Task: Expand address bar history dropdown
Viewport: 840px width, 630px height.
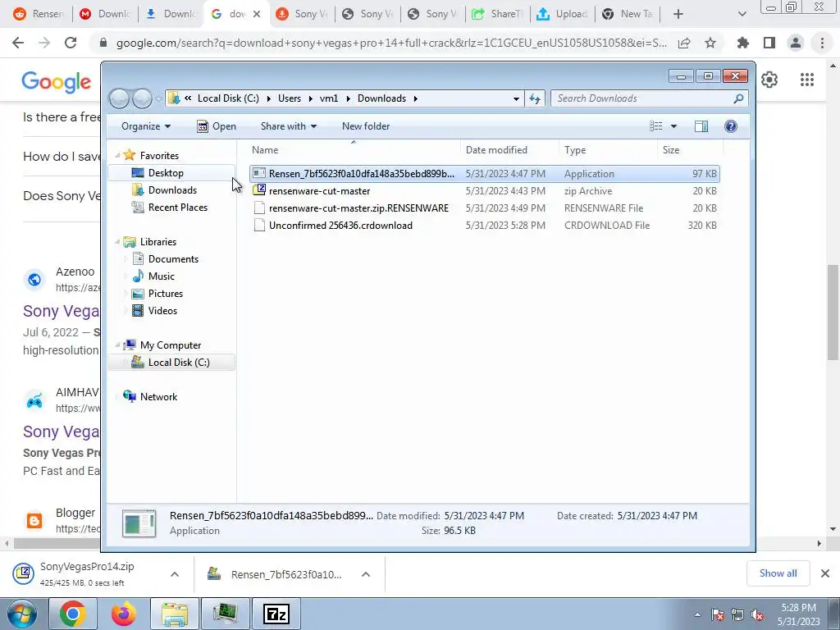Action: pyautogui.click(x=516, y=98)
